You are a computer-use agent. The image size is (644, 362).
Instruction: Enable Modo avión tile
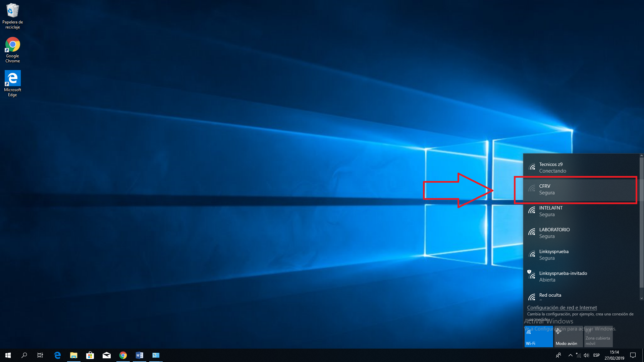(x=568, y=337)
